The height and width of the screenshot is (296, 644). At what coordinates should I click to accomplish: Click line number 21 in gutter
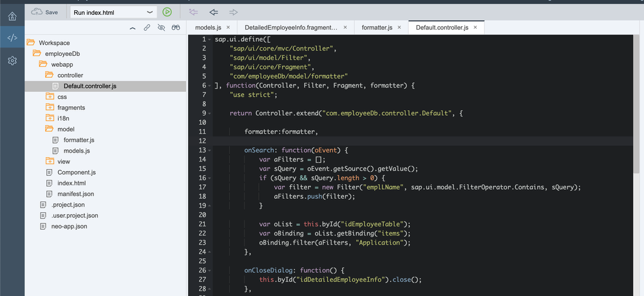click(x=202, y=224)
